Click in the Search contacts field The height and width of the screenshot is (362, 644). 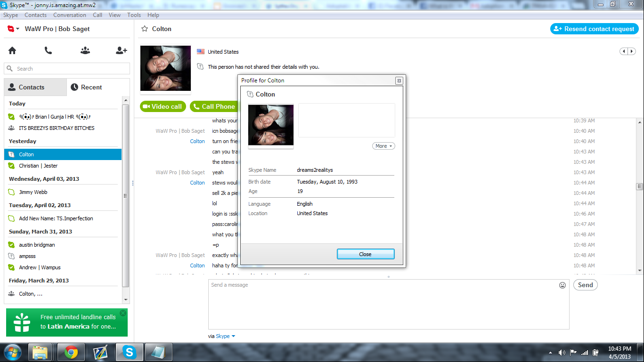(67, 69)
